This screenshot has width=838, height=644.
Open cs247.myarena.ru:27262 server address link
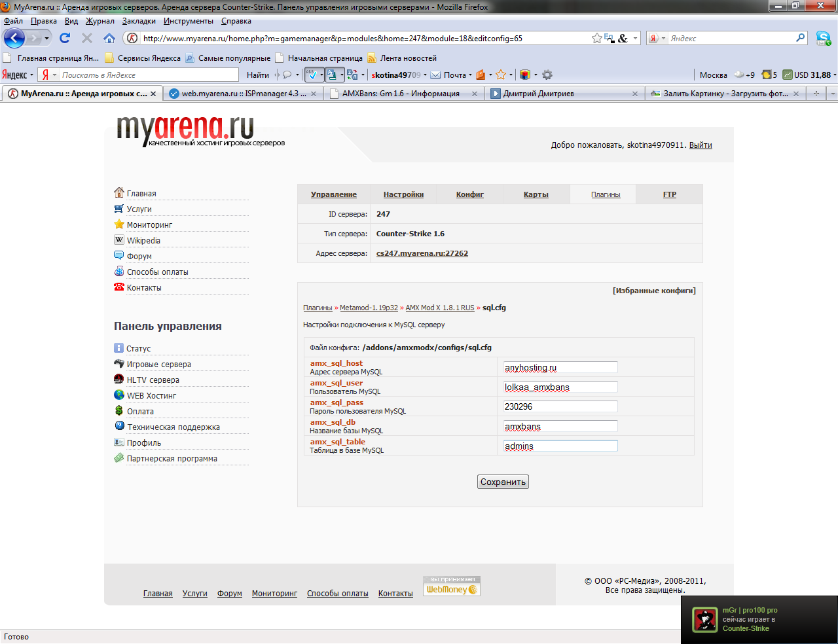pyautogui.click(x=422, y=253)
